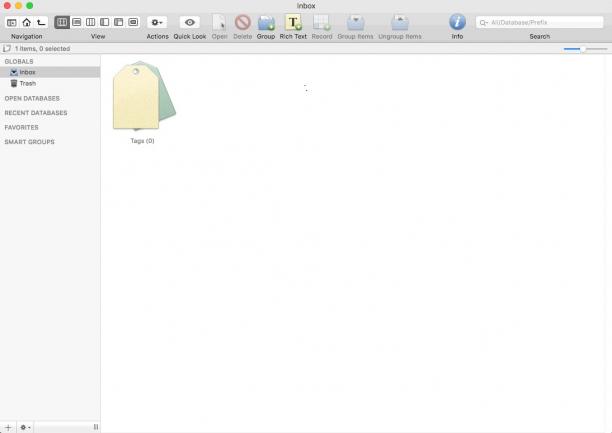Close the window with red button

coord(7,5)
